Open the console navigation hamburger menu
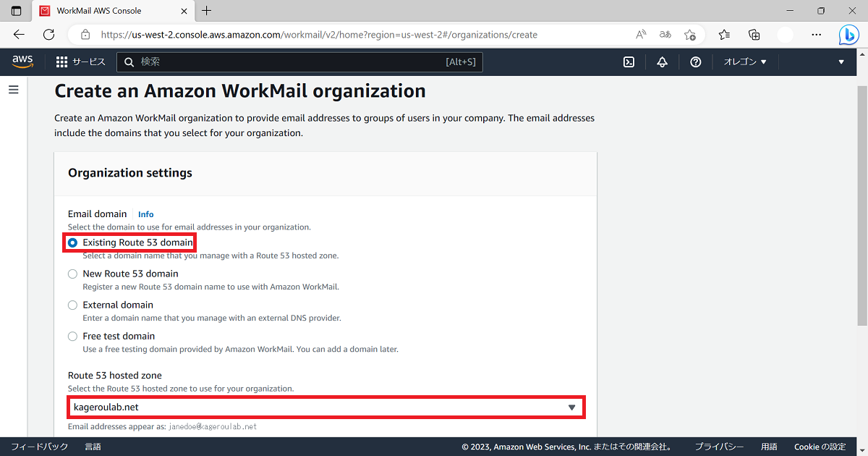This screenshot has width=868, height=456. pyautogui.click(x=13, y=89)
